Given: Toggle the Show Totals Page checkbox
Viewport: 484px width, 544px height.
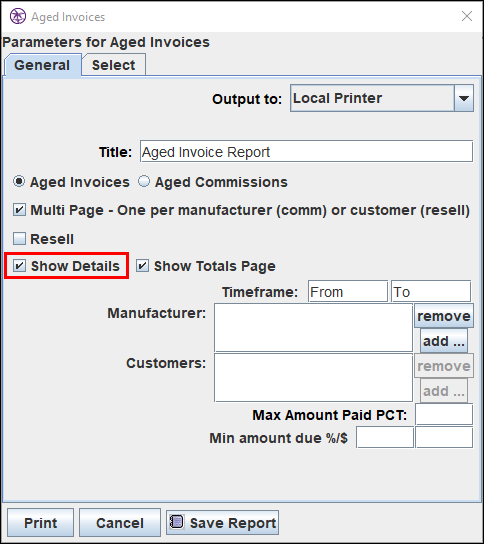Looking at the screenshot, I should (x=142, y=266).
